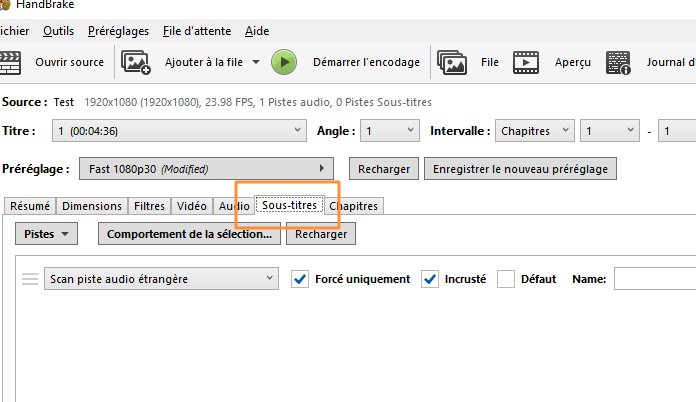Click the Add to Queue picture icon

click(x=136, y=62)
